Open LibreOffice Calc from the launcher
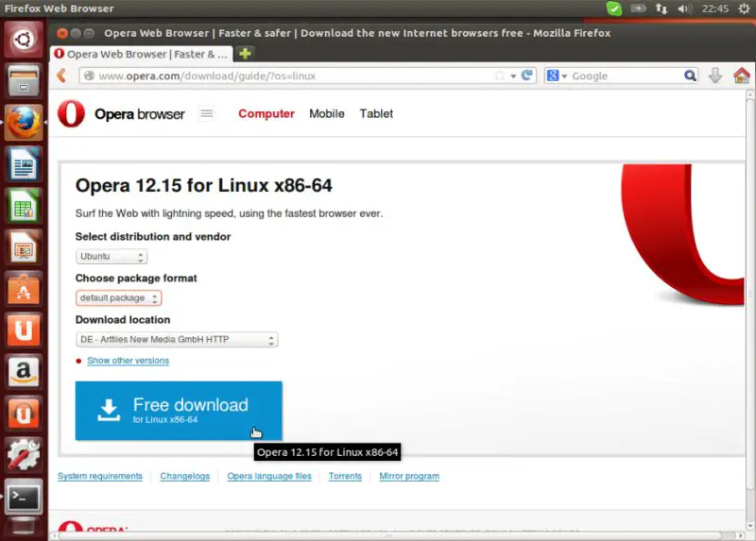Screen dimensions: 756x541 pos(24,206)
